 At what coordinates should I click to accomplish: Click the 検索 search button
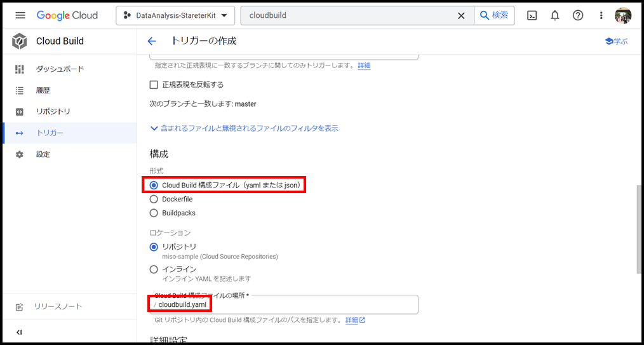click(494, 15)
